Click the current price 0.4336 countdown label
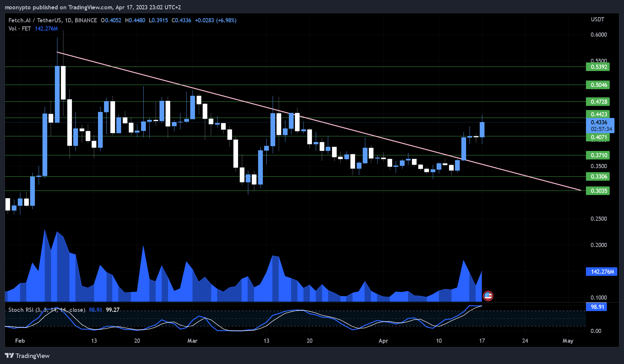Image resolution: width=624 pixels, height=364 pixels. pyautogui.click(x=600, y=126)
